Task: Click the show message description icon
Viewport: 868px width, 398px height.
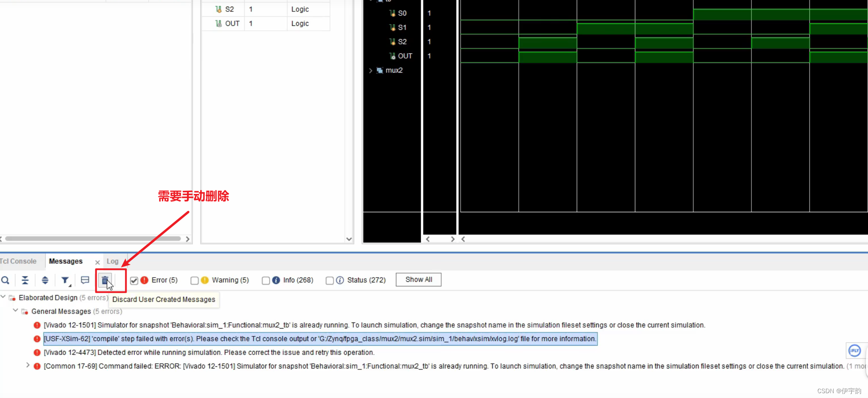Action: pyautogui.click(x=85, y=280)
